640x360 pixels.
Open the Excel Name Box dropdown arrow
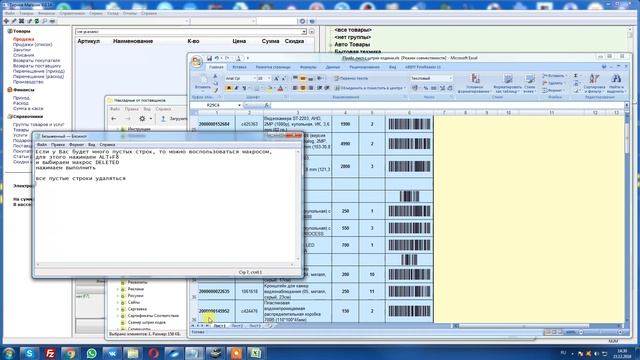click(239, 105)
